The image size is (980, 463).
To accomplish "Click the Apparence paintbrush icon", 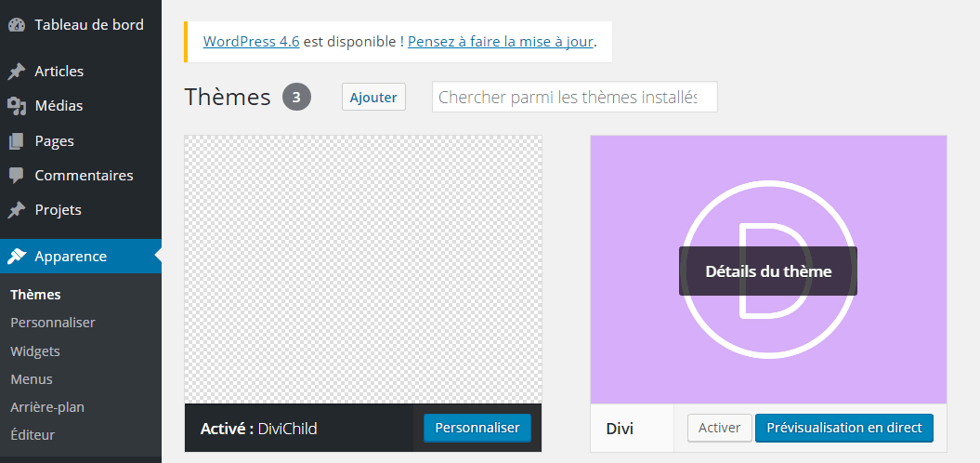I will coord(17,256).
